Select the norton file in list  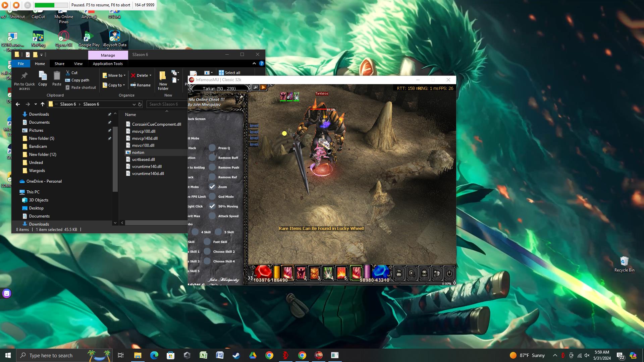[x=138, y=153]
